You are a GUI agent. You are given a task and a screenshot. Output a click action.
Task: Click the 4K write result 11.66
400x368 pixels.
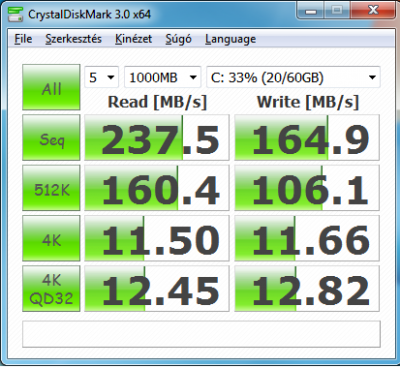tap(307, 238)
